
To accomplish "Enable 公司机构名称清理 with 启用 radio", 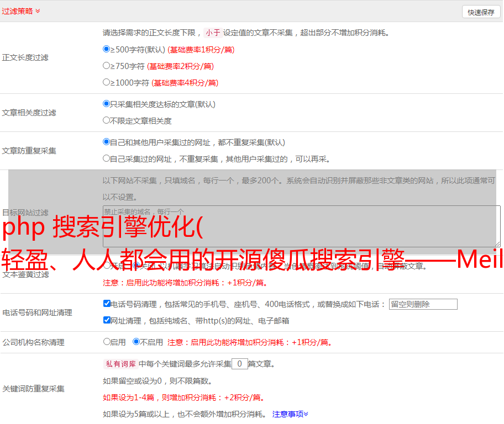I will click(x=107, y=342).
